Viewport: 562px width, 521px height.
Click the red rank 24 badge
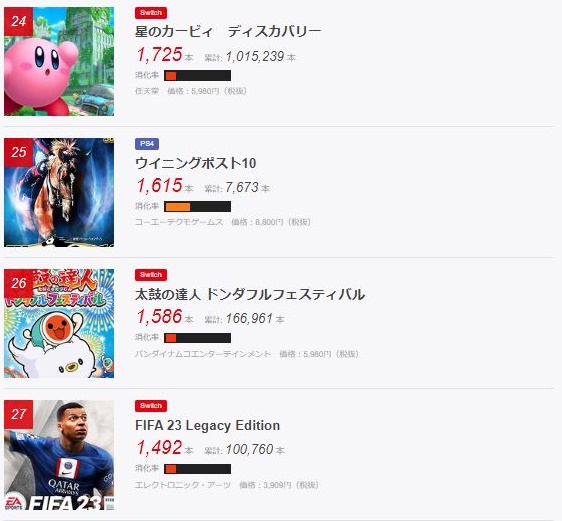[x=19, y=21]
